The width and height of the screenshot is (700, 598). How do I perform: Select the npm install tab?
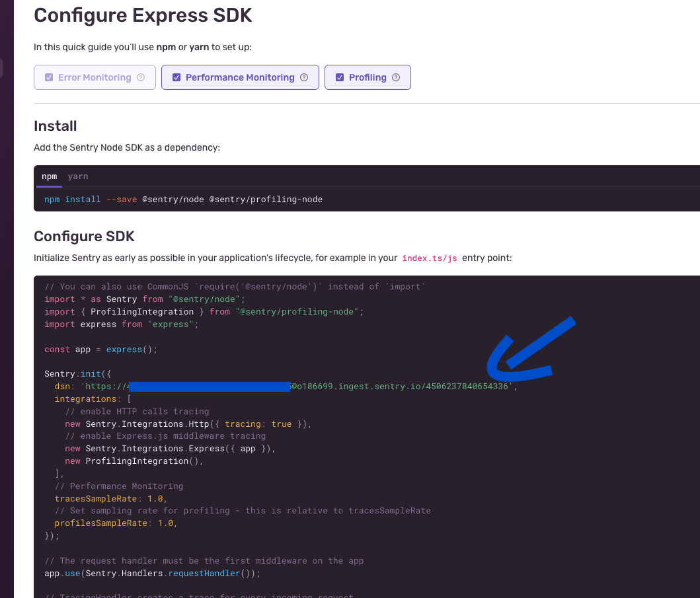coord(49,176)
